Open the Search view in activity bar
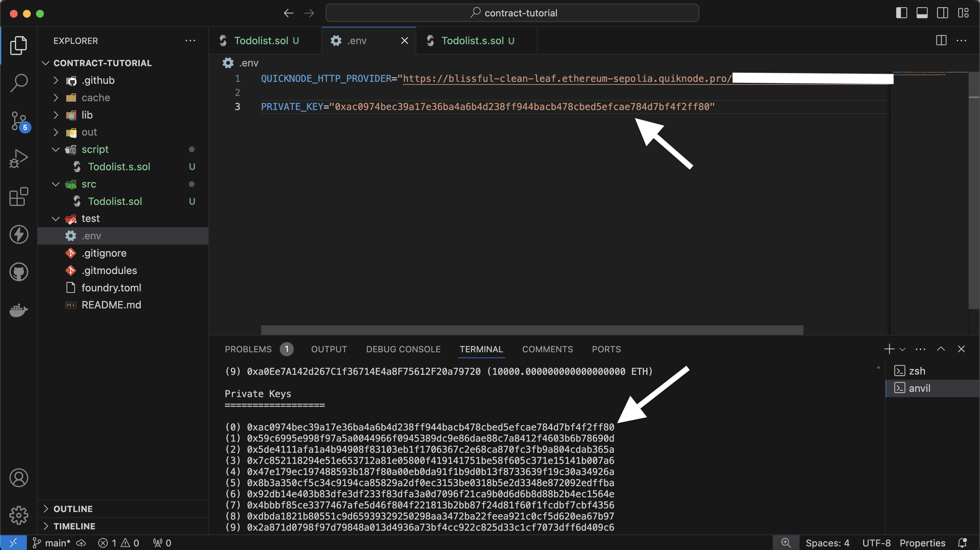 tap(19, 82)
